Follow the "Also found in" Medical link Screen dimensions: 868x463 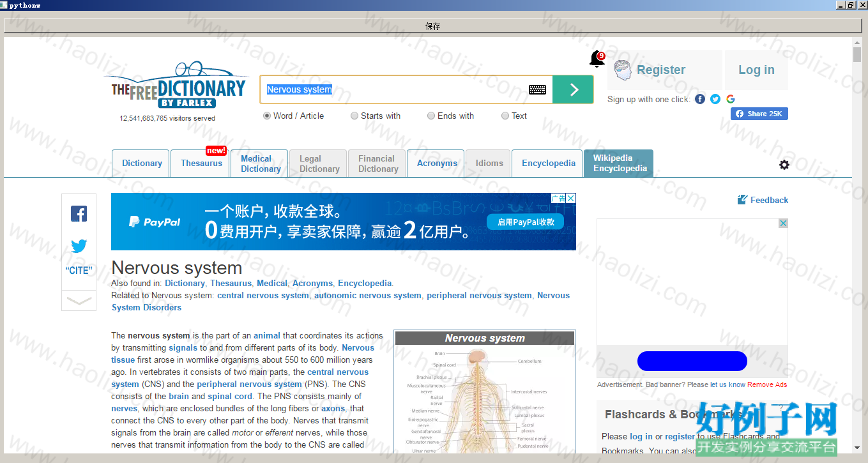(x=272, y=283)
